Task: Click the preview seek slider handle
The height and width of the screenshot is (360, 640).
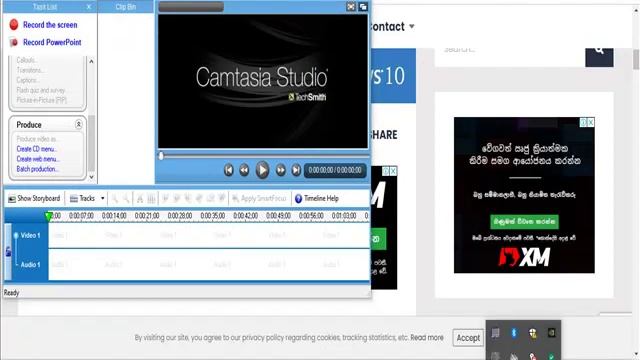Action: 161,156
